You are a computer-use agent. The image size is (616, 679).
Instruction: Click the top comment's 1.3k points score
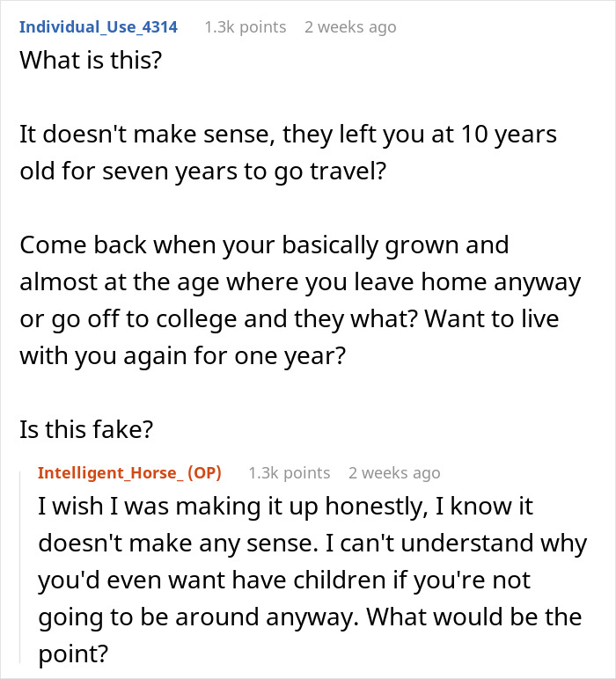coord(245,27)
